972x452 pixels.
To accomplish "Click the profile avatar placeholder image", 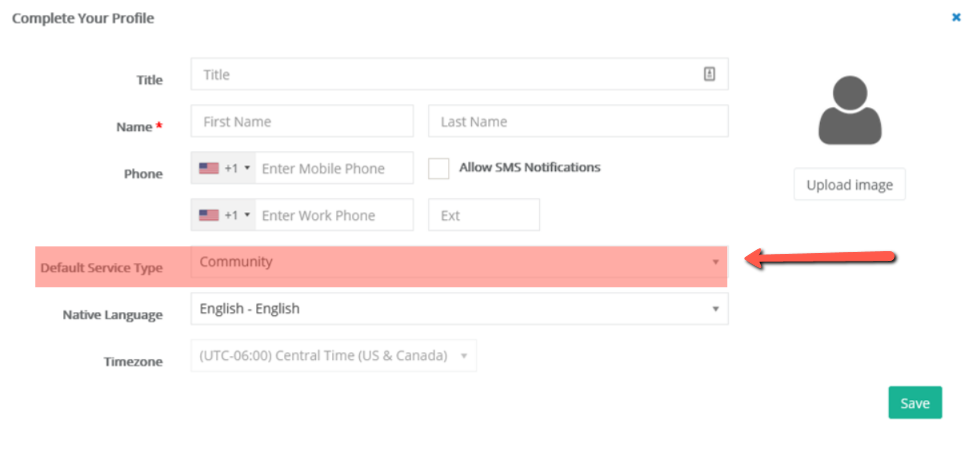I will click(x=850, y=110).
